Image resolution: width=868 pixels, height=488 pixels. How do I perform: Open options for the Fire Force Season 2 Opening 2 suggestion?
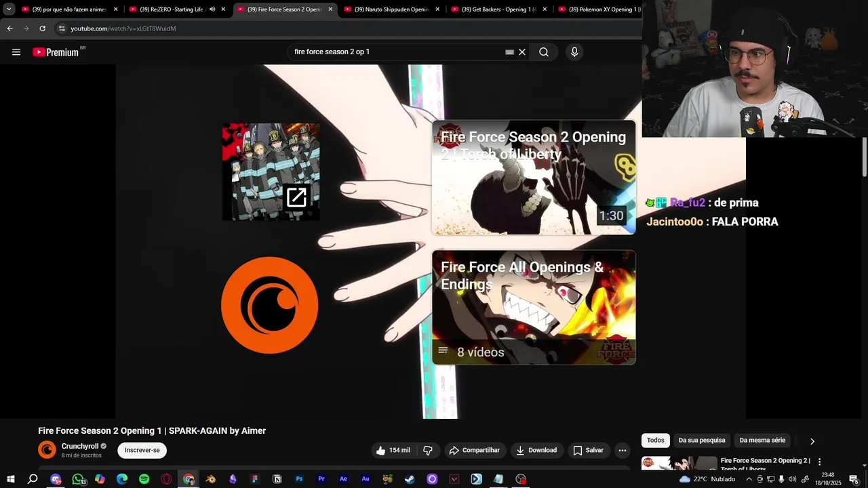tap(819, 462)
